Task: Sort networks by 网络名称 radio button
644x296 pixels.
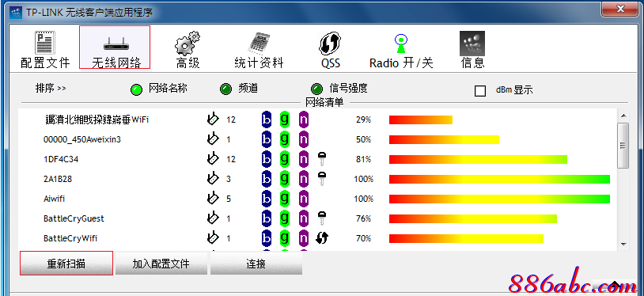Action: click(136, 89)
